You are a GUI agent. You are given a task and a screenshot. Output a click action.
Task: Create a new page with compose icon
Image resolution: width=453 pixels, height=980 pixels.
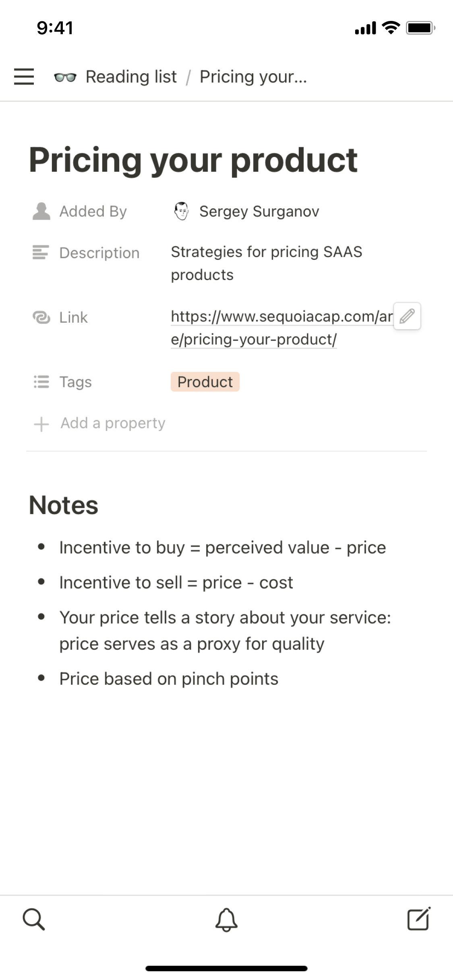pyautogui.click(x=419, y=919)
